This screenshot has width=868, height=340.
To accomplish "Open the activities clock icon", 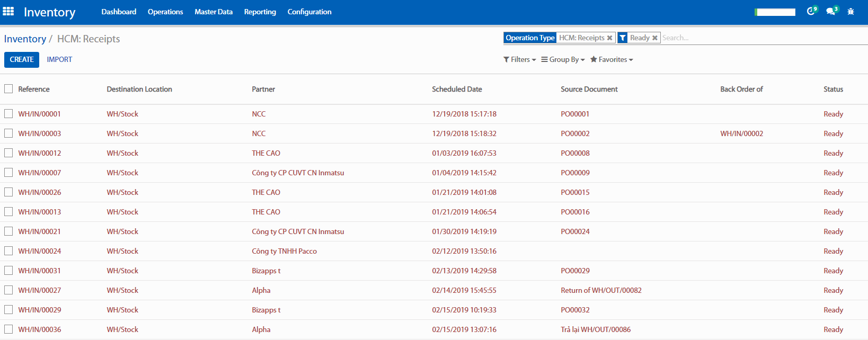I will (x=811, y=12).
